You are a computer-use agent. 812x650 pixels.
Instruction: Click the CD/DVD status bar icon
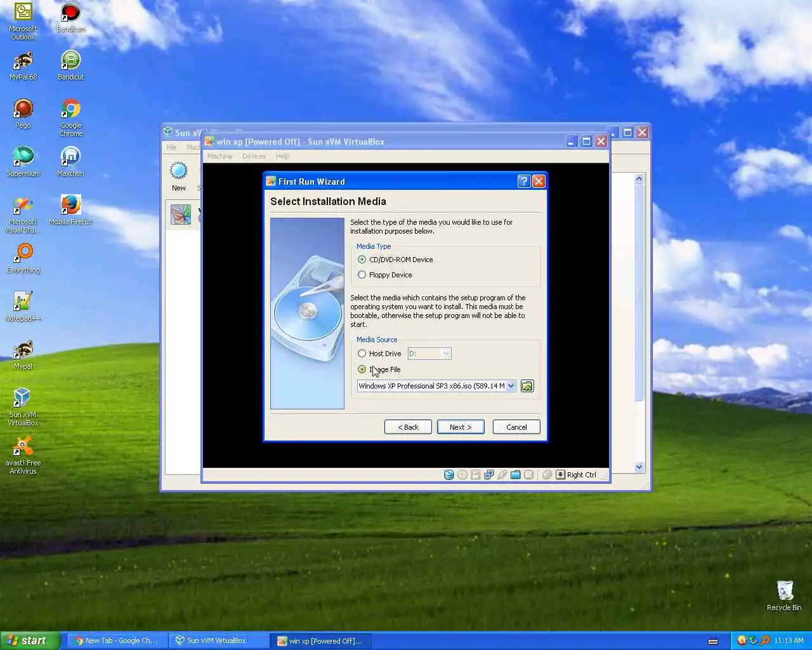click(462, 475)
